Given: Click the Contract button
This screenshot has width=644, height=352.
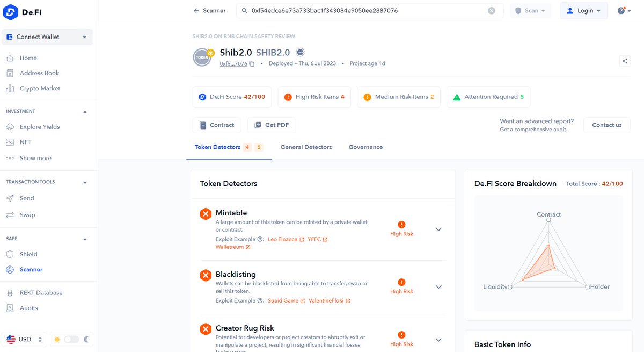Looking at the screenshot, I should pos(217,125).
